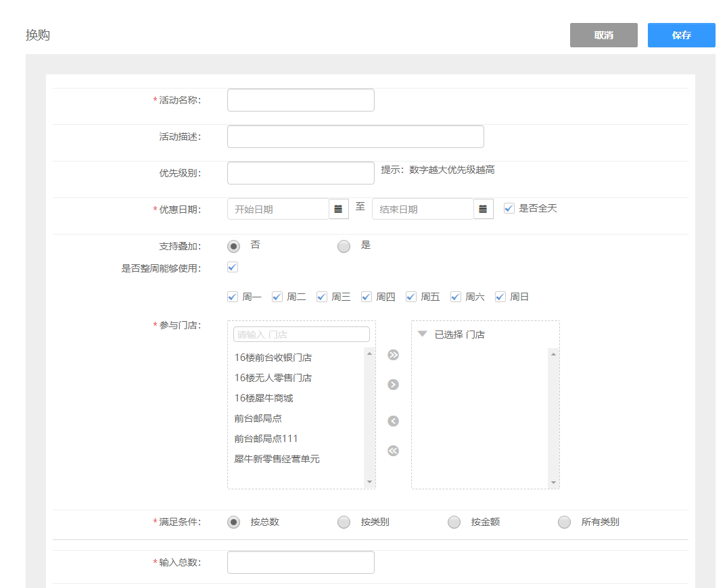Screen dimensions: 727x588
Task: Click selected stores list scroll down arrow
Action: [x=553, y=483]
